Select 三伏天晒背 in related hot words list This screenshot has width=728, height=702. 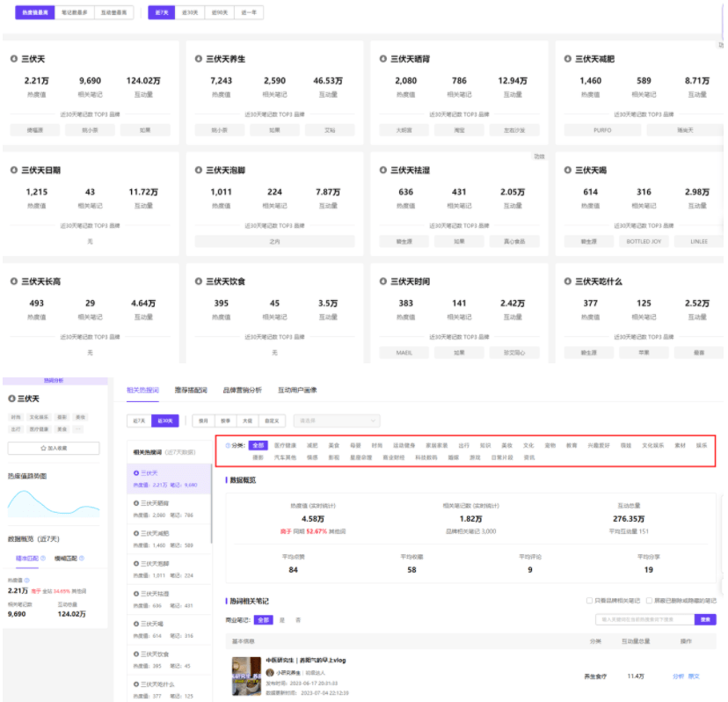[169, 508]
